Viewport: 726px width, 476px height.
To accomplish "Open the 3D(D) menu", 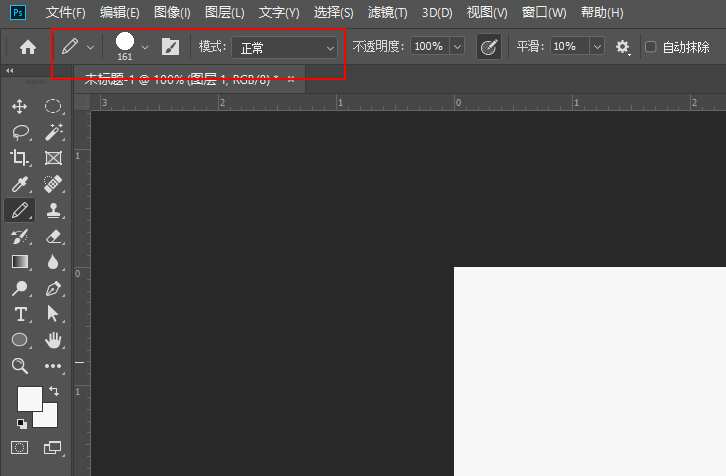I will (x=437, y=13).
